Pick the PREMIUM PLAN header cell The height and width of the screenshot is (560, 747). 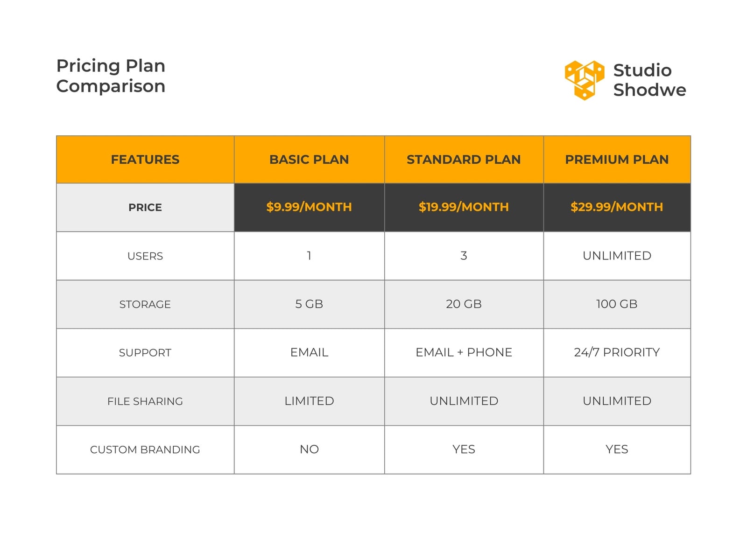point(617,160)
